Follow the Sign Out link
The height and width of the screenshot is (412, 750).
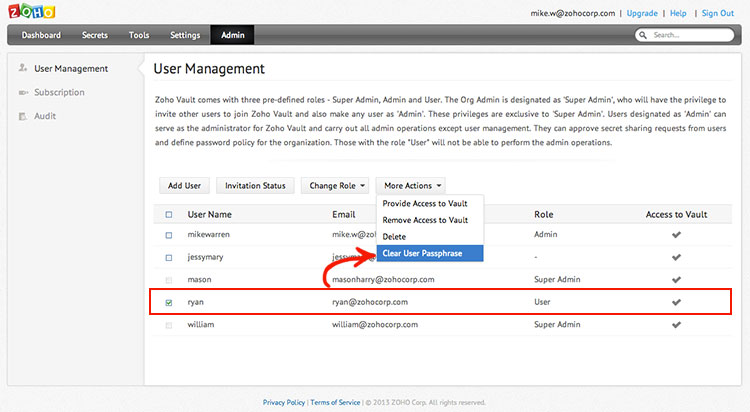point(717,13)
